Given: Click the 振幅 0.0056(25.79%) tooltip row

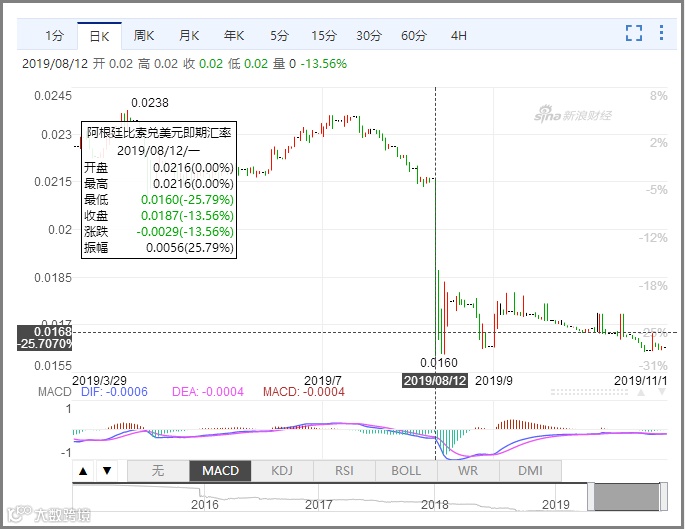Looking at the screenshot, I should 159,248.
